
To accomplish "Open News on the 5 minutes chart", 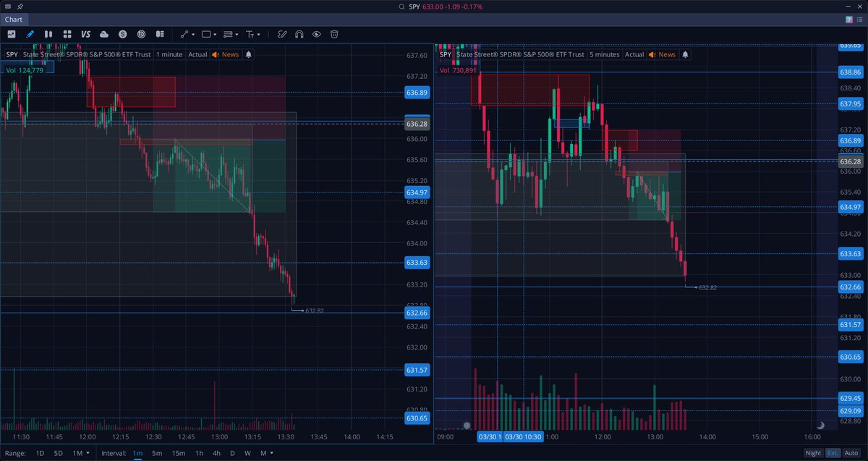I will coord(662,54).
